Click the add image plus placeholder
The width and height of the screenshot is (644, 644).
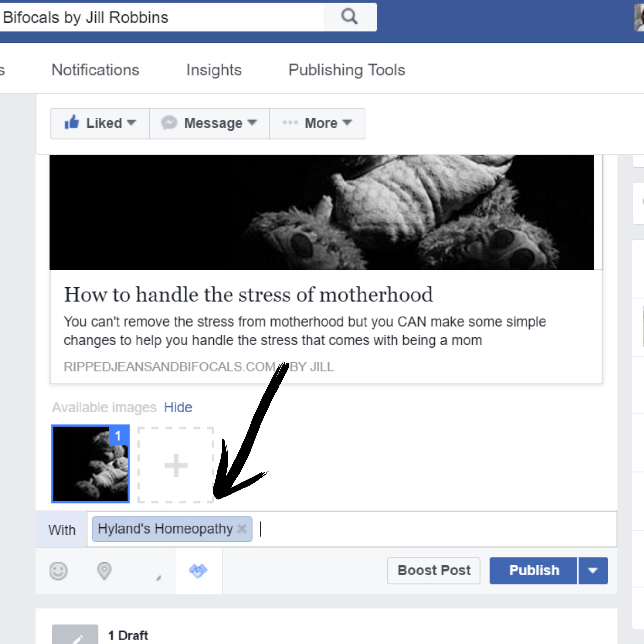pyautogui.click(x=176, y=465)
